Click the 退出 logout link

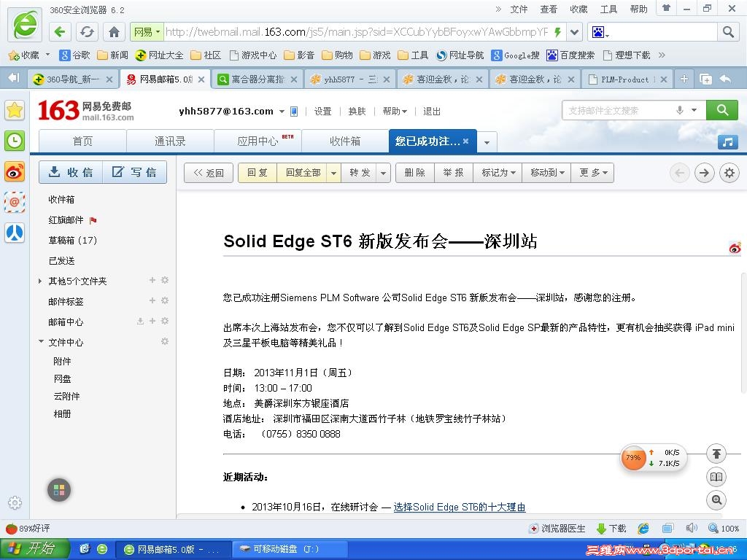point(432,112)
